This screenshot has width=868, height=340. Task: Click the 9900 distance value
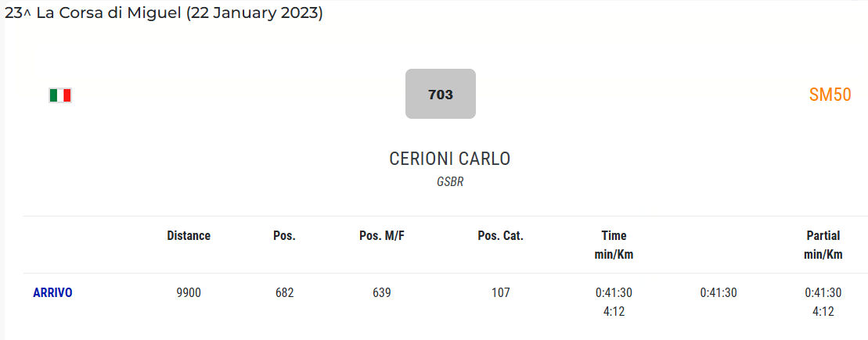pyautogui.click(x=189, y=292)
